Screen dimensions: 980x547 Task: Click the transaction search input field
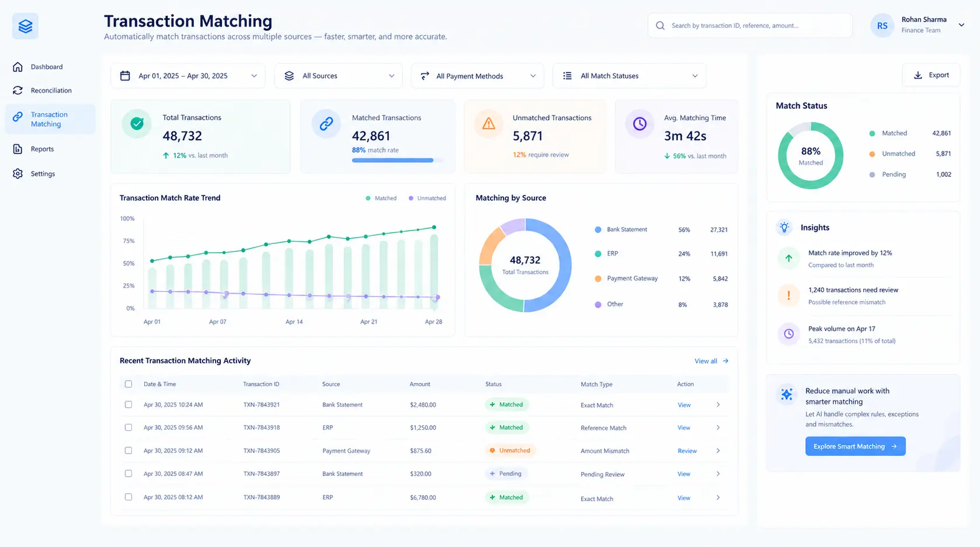coord(750,26)
